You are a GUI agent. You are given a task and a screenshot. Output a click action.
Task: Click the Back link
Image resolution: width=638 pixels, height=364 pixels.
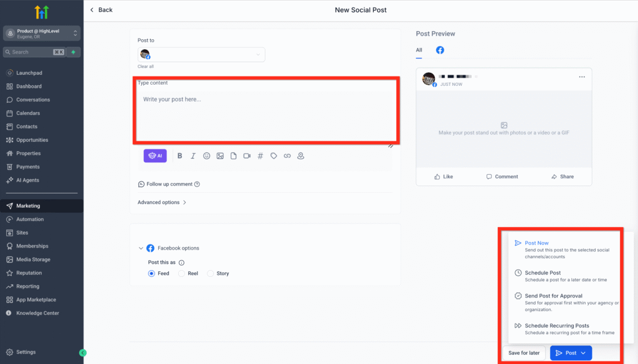[x=102, y=10]
